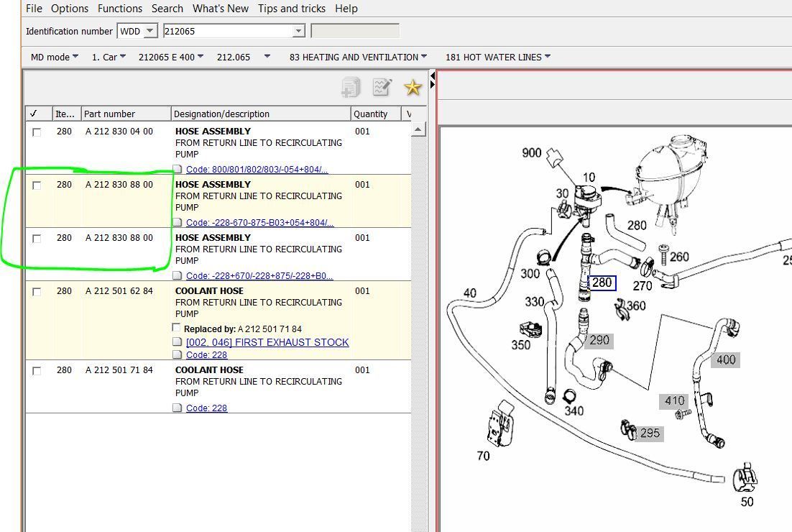Click the add-to-list document icon
Viewport: 792px width, 532px height.
coord(351,88)
